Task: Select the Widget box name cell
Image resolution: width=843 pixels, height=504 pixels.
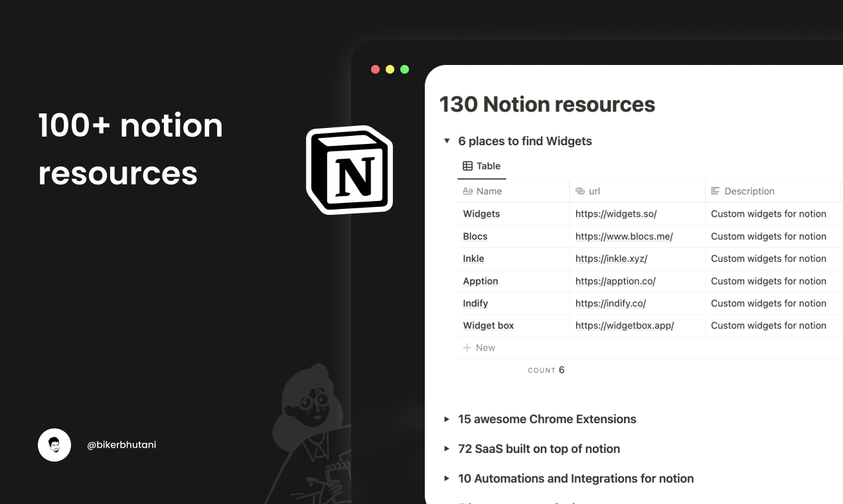Action: [x=514, y=326]
